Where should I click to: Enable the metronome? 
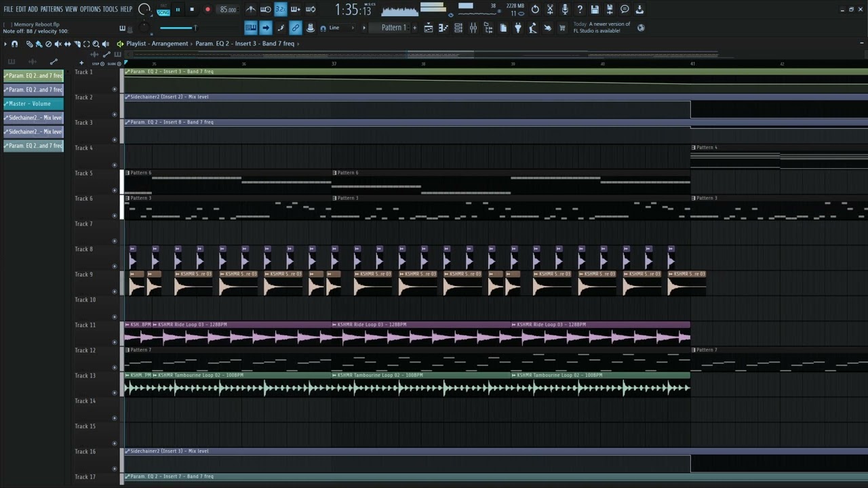pyautogui.click(x=251, y=9)
